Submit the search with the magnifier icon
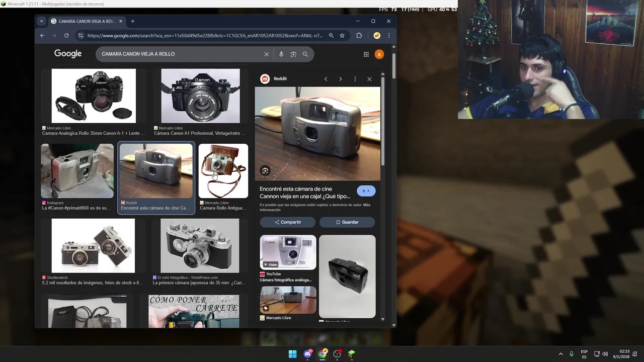This screenshot has width=644, height=362. [305, 54]
